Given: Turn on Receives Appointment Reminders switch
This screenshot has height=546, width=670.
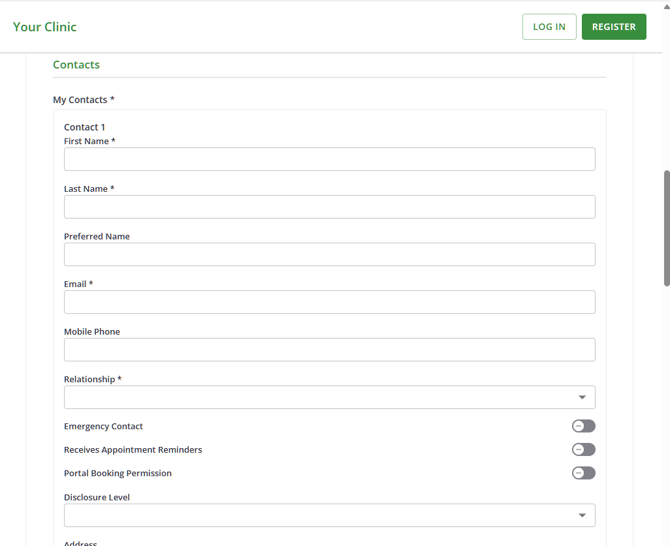Looking at the screenshot, I should 583,450.
